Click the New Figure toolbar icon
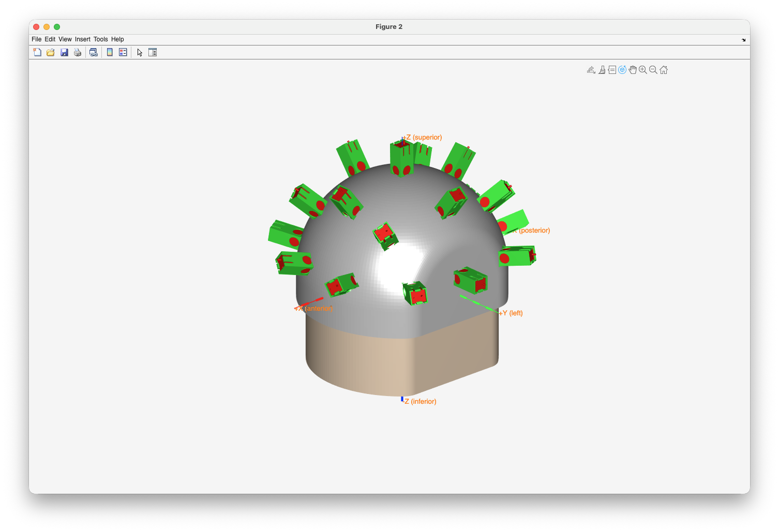 tap(37, 52)
